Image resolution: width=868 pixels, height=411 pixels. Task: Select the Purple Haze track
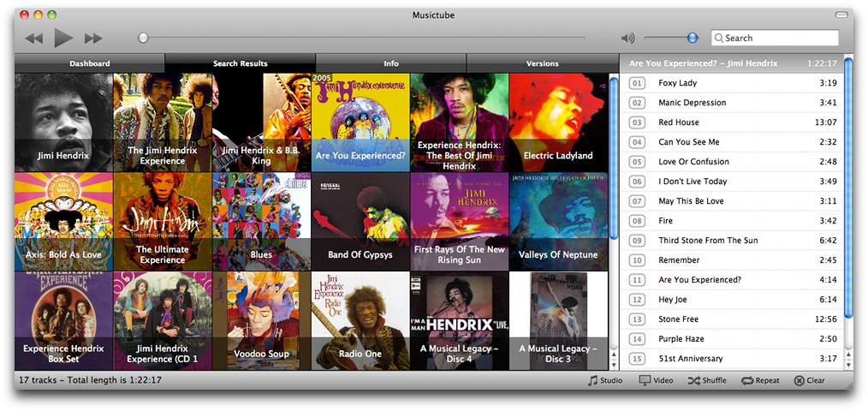732,339
